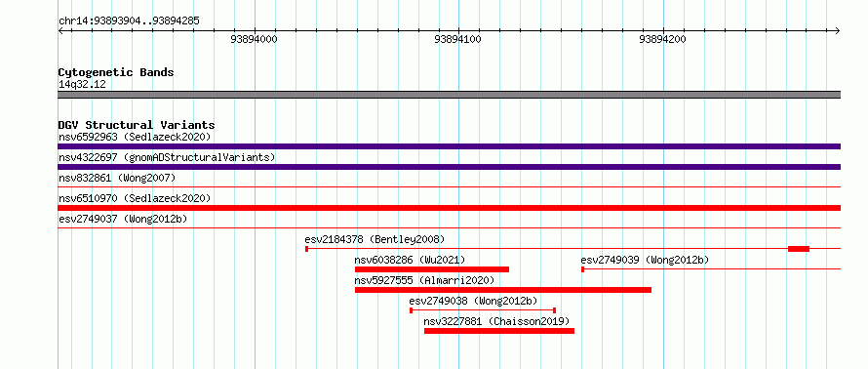This screenshot has height=369, width=868.
Task: Open the nsv6592963 (Sedlazeck2020) label
Action: coord(135,137)
